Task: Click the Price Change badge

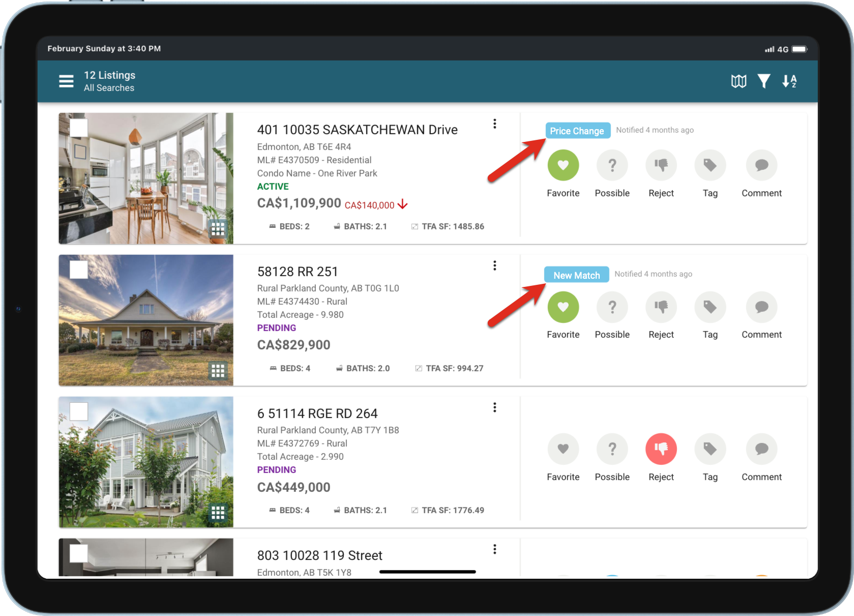Action: (x=577, y=131)
